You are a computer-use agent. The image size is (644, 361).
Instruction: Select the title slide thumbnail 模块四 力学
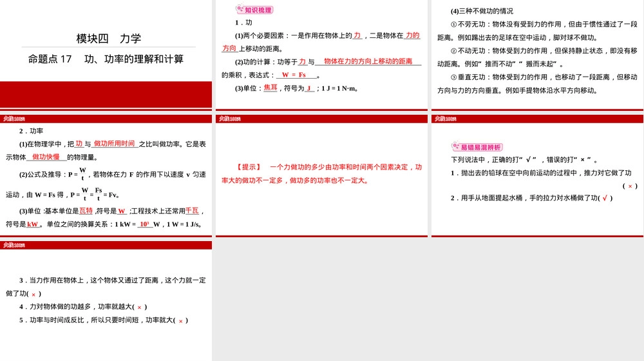tap(106, 55)
